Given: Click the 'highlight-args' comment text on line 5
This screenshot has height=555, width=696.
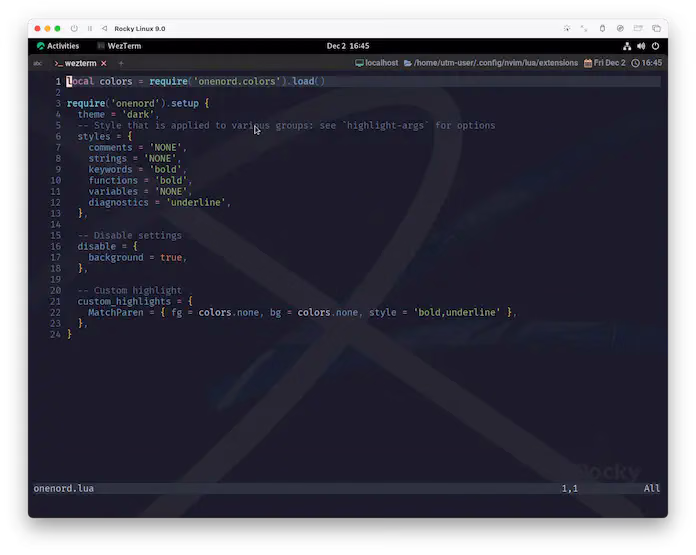Looking at the screenshot, I should (385, 125).
